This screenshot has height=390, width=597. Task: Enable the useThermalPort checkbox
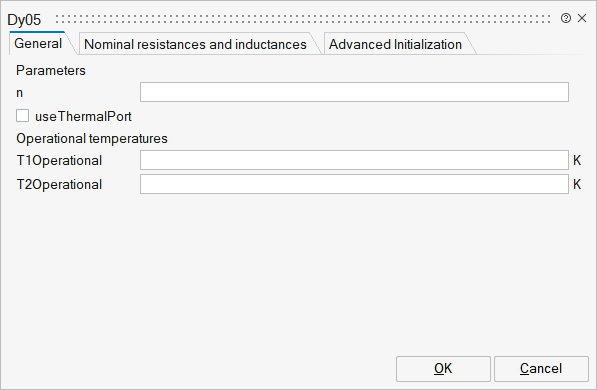22,116
